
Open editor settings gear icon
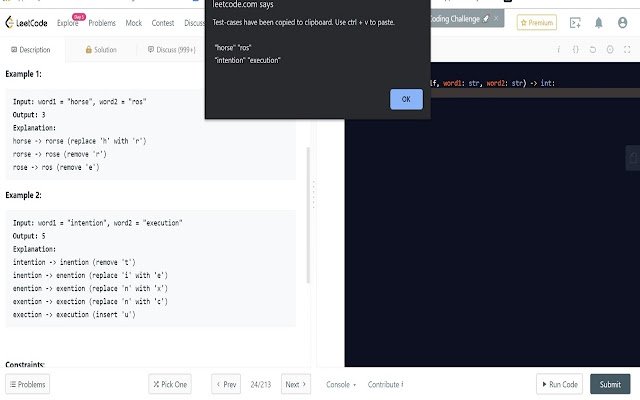pos(610,50)
